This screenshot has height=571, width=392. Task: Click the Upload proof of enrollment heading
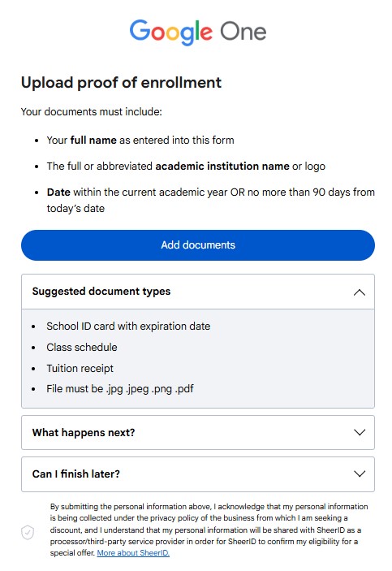[x=121, y=83]
